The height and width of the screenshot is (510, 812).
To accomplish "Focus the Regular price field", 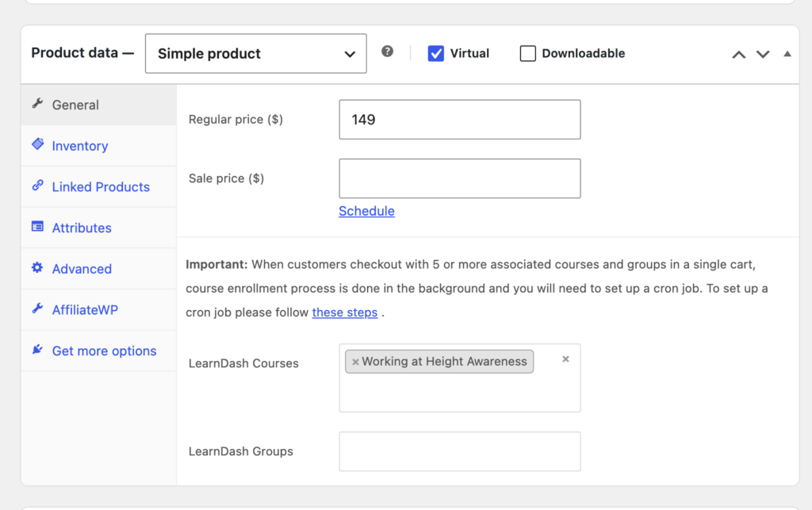I will coord(460,120).
